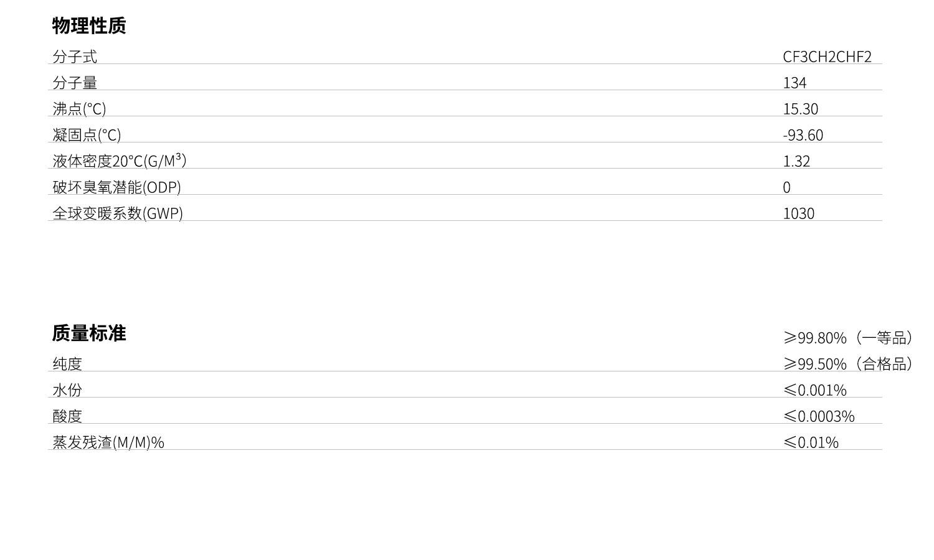Viewport: 934px width, 560px height.
Task: Click the boiling point value 15.30
Action: (800, 109)
